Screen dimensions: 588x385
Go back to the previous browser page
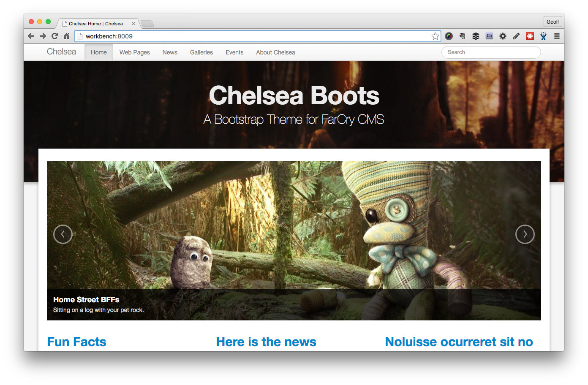pos(31,36)
